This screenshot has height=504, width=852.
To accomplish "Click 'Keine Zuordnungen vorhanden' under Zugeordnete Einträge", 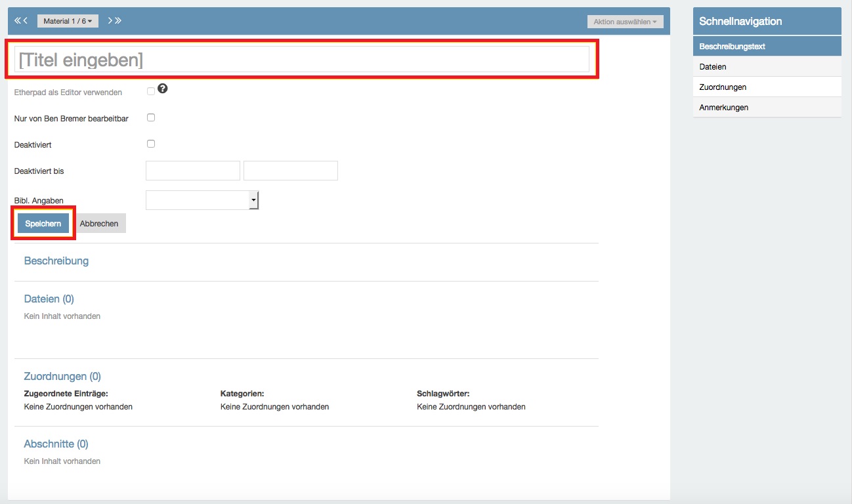I will pos(78,407).
